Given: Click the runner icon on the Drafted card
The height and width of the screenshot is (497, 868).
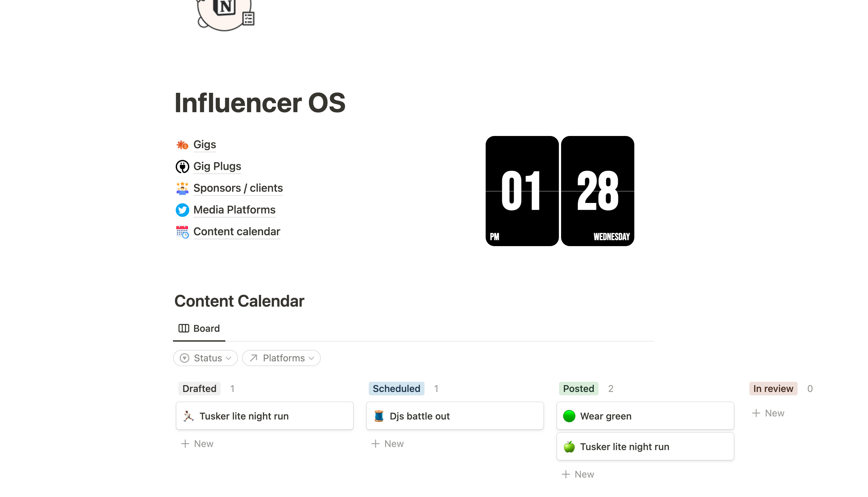Looking at the screenshot, I should pos(188,416).
